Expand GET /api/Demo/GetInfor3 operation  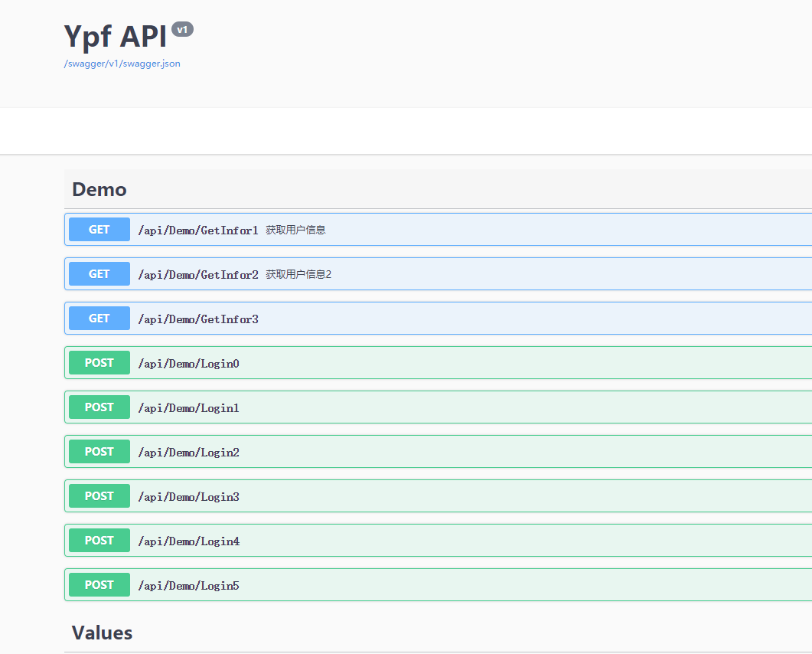(x=438, y=319)
